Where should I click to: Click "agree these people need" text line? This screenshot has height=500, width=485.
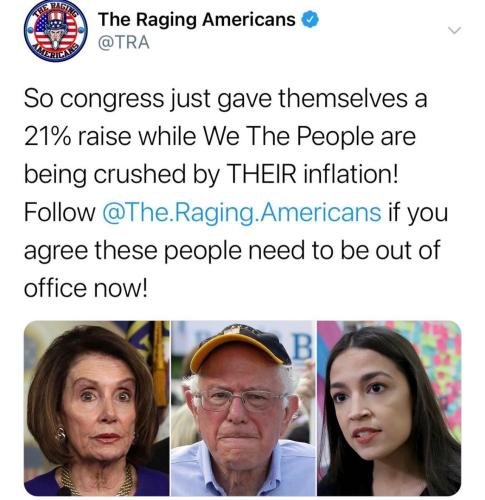coord(166,251)
